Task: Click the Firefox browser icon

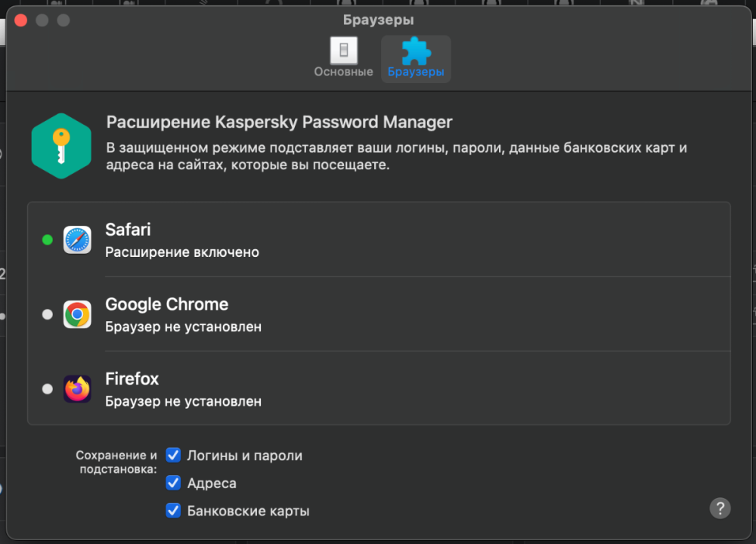Action: pyautogui.click(x=77, y=389)
